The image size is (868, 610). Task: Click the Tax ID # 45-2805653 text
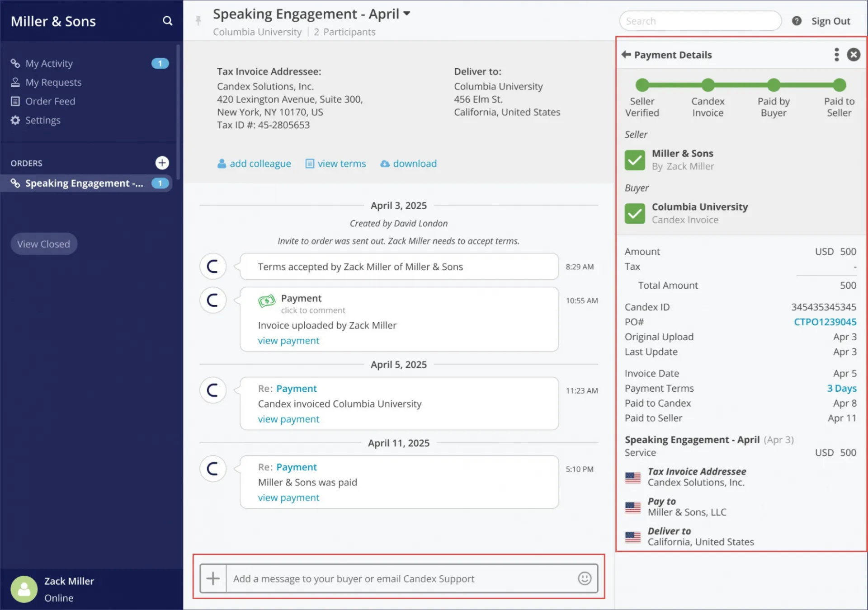264,125
